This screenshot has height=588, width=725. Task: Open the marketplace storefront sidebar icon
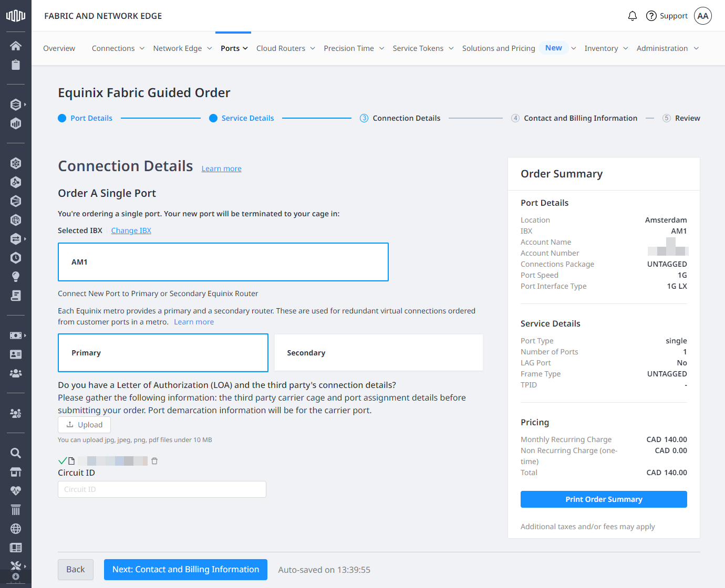click(16, 472)
